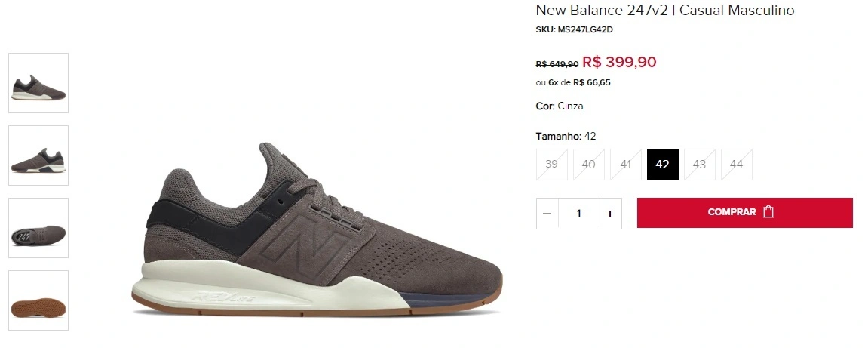Viewport: 868px width, 348px height.
Task: Choose size 41 option
Action: 625,165
